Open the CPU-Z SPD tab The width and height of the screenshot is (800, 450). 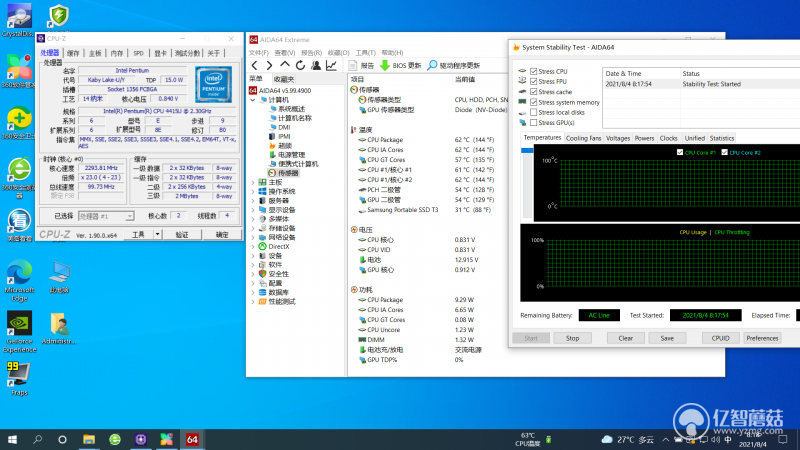click(138, 53)
